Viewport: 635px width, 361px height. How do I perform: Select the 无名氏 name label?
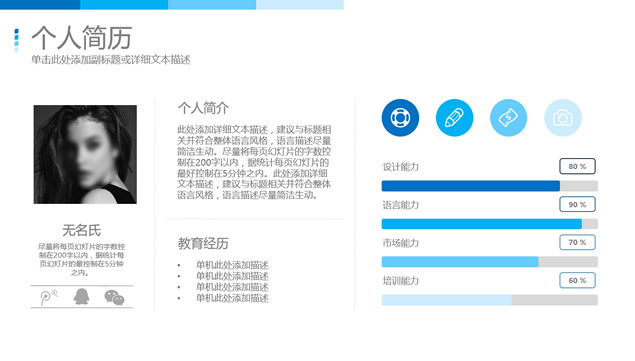pos(81,231)
